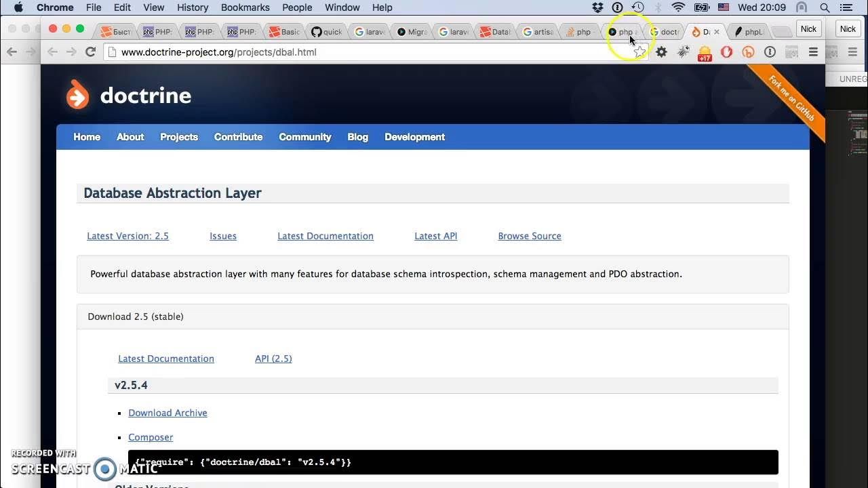
Task: Click the menu bar clock 'Wed 20:09'
Action: 763,7
